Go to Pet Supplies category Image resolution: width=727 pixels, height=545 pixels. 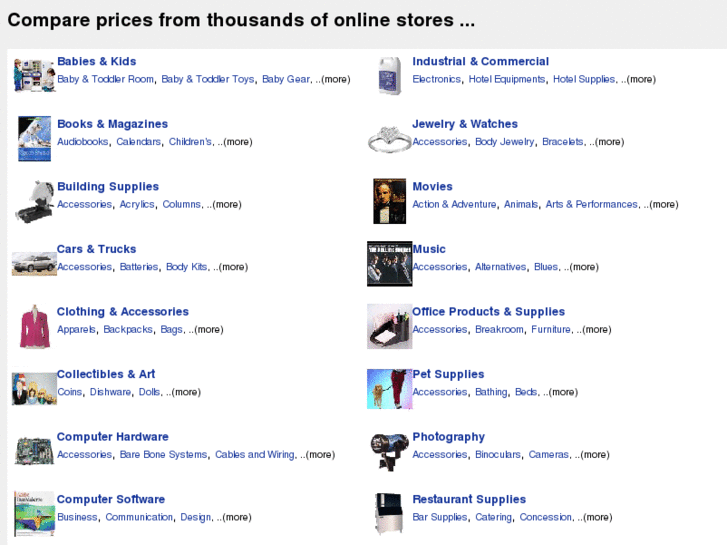pyautogui.click(x=448, y=375)
